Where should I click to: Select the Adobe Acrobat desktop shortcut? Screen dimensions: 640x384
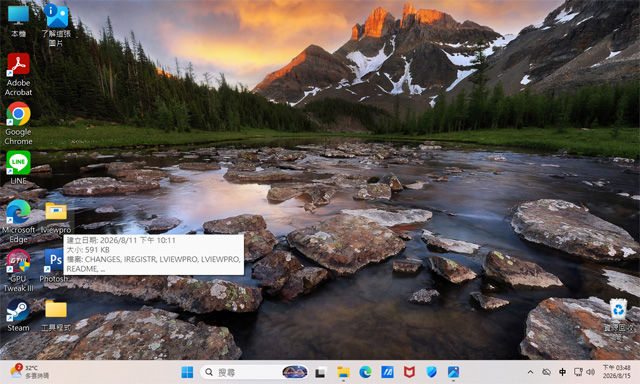[x=18, y=74]
